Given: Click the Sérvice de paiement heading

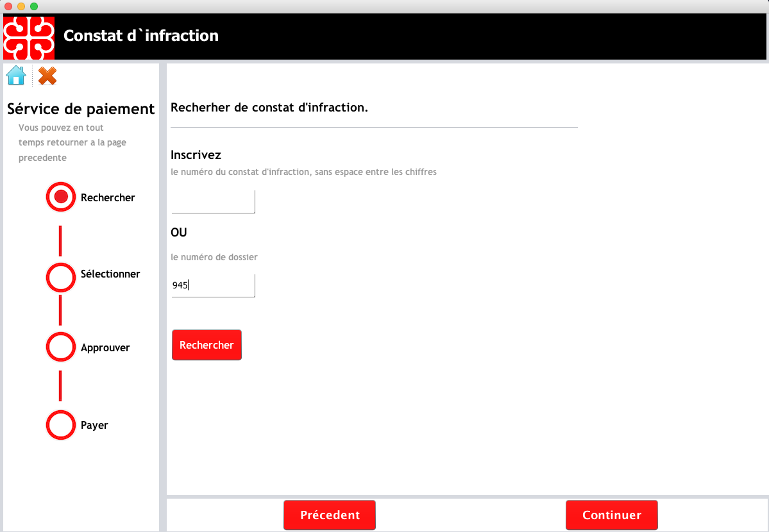Looking at the screenshot, I should tap(81, 109).
